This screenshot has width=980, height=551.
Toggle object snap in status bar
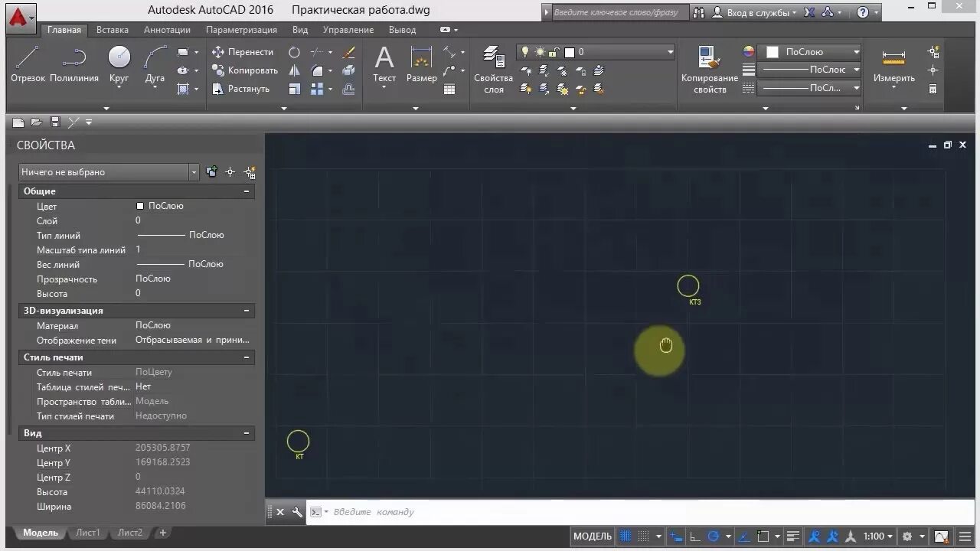763,536
